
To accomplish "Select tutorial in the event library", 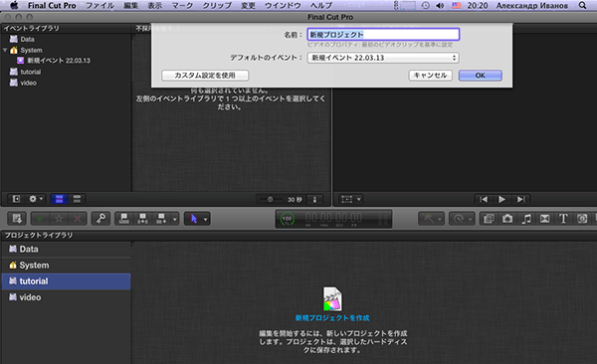I will [x=31, y=72].
